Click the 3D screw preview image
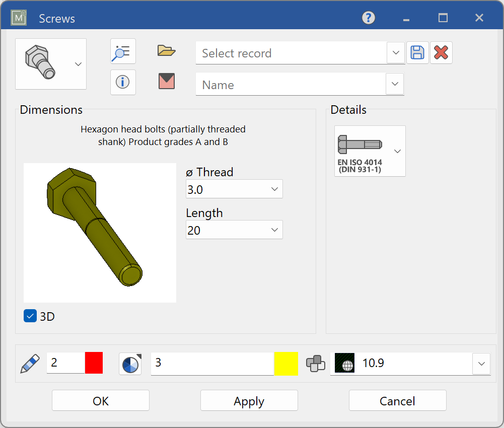The width and height of the screenshot is (504, 428). point(99,232)
